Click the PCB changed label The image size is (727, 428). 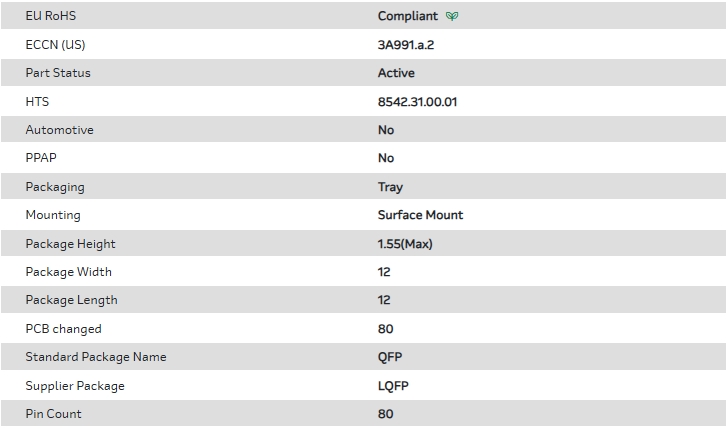[x=63, y=329]
